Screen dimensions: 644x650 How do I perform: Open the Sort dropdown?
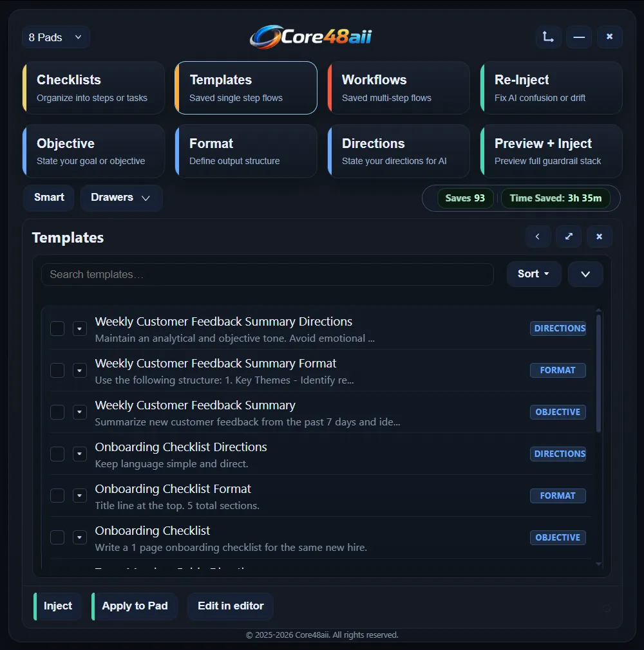(534, 274)
